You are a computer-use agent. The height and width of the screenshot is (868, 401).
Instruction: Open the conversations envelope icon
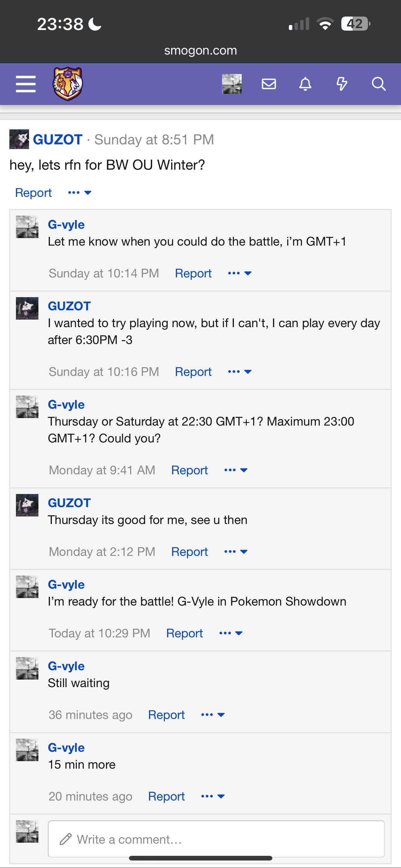(x=269, y=84)
